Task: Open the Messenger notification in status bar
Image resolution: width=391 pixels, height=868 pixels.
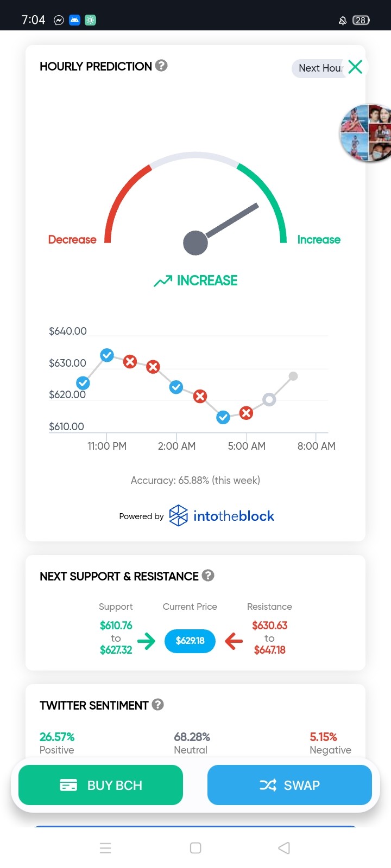Action: click(59, 20)
